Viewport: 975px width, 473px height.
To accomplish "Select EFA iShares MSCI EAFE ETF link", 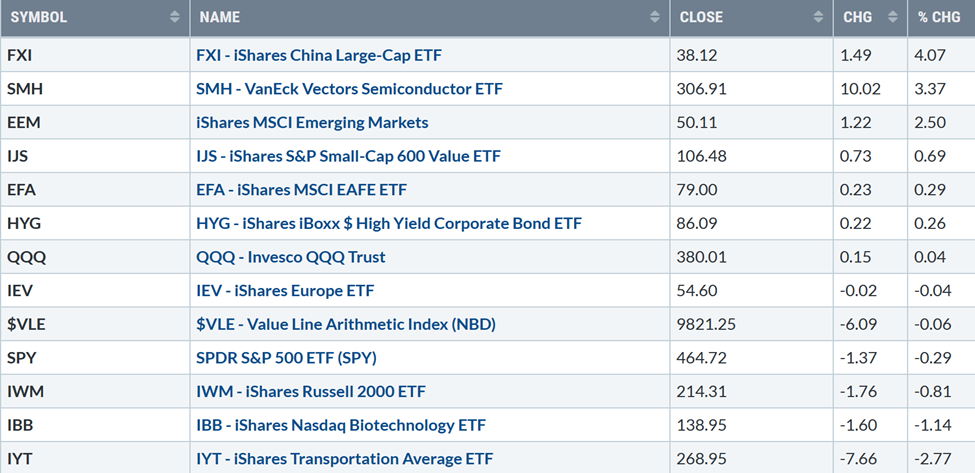I will pyautogui.click(x=301, y=189).
